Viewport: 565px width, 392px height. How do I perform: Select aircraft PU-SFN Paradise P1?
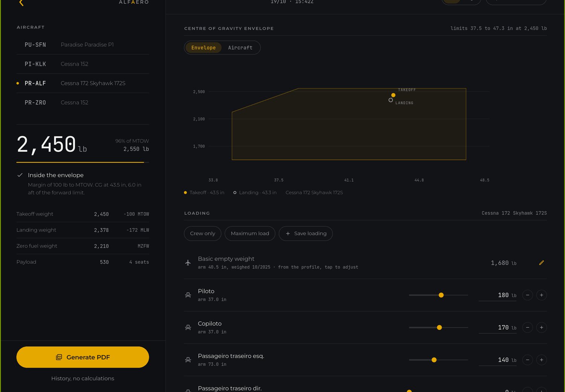click(x=83, y=44)
